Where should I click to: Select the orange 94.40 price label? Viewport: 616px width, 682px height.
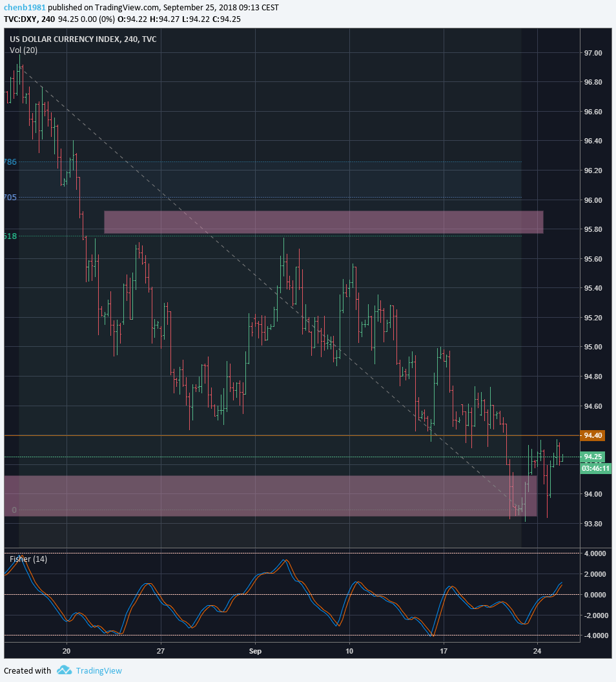click(x=593, y=435)
